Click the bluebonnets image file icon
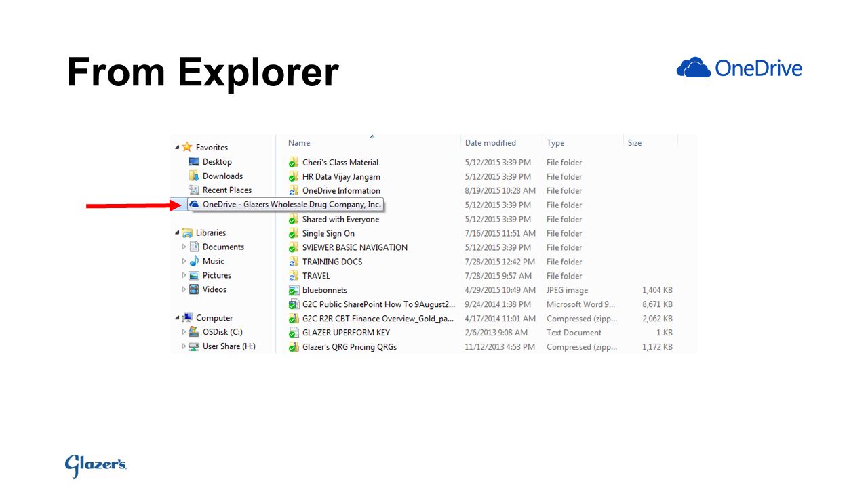 pos(294,290)
